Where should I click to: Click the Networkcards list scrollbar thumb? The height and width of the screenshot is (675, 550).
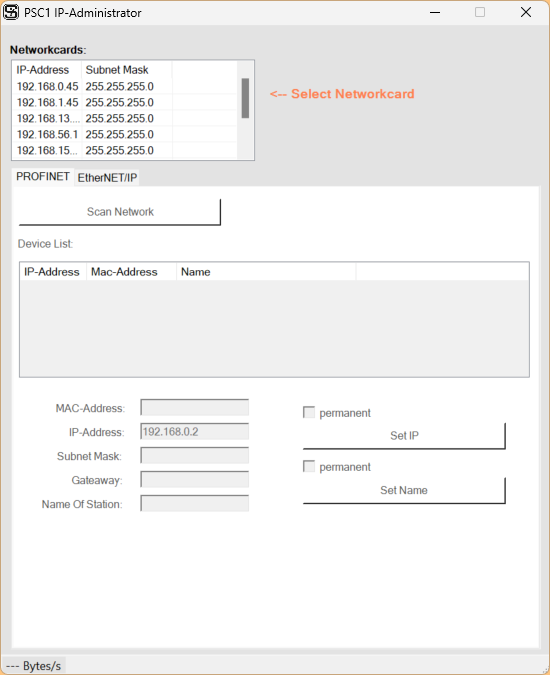click(245, 98)
